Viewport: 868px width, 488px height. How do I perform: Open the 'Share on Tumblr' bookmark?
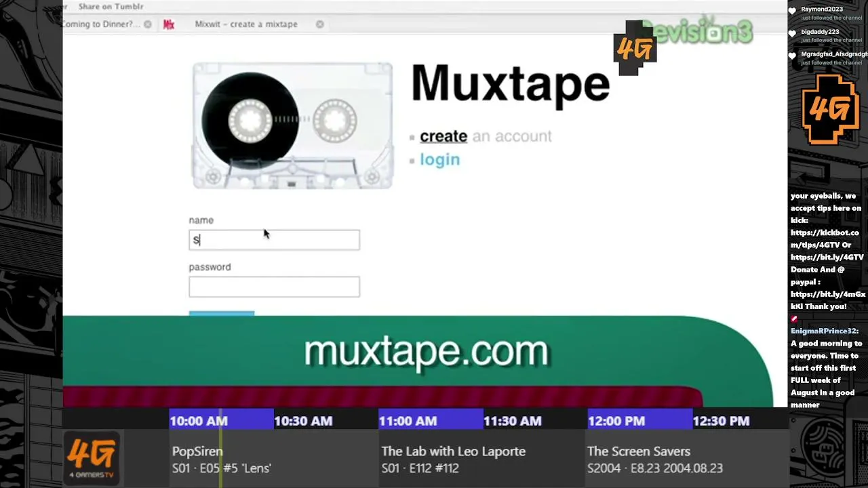(111, 7)
